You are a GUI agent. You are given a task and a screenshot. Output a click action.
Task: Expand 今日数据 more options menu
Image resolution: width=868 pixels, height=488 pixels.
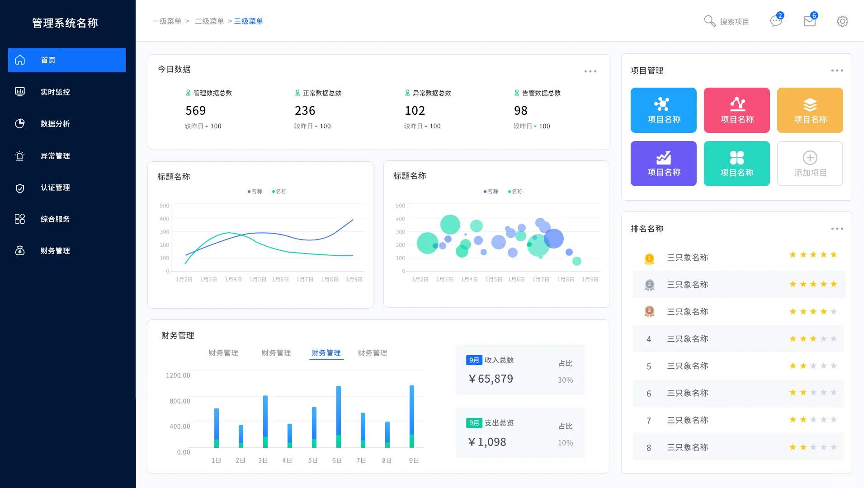(x=590, y=71)
